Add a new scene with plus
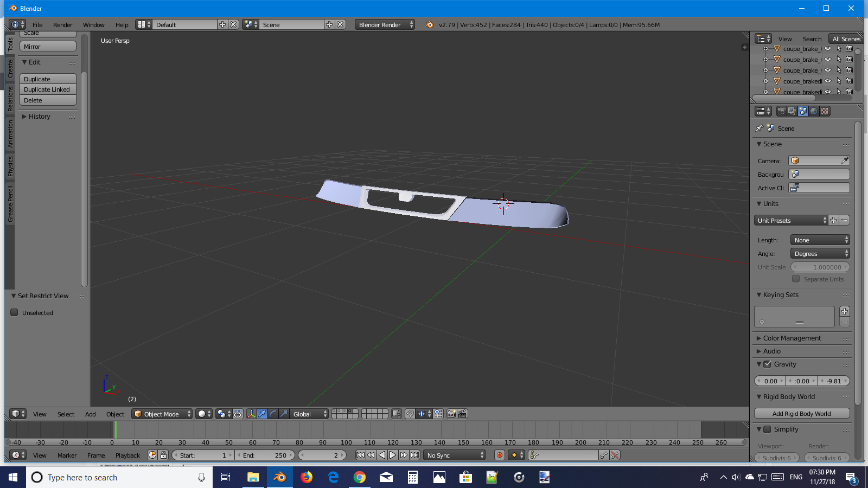 tap(329, 24)
